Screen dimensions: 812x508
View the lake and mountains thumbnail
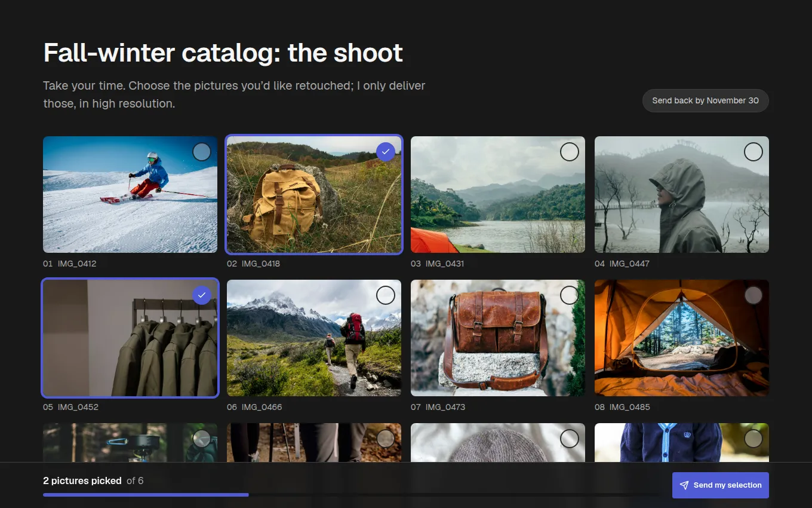[498, 194]
